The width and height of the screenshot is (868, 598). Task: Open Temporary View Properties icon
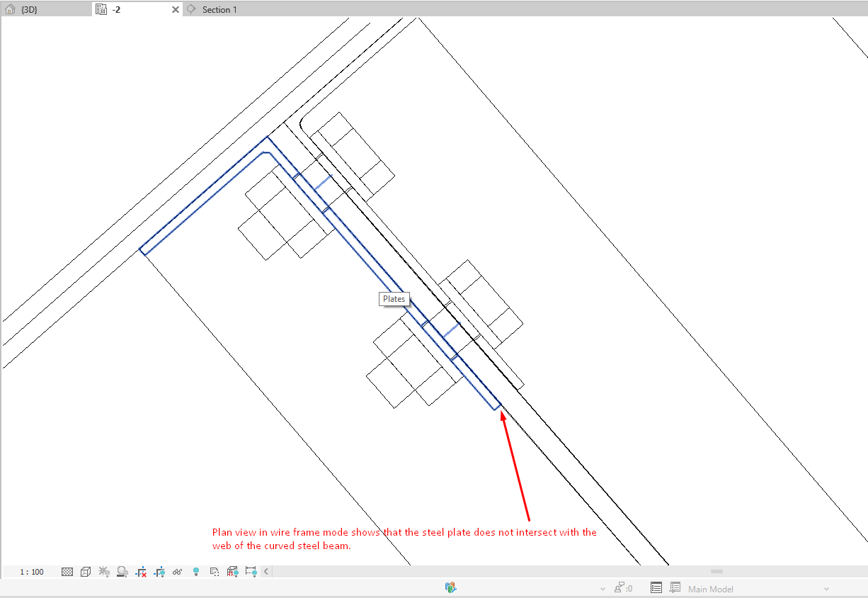[x=214, y=572]
